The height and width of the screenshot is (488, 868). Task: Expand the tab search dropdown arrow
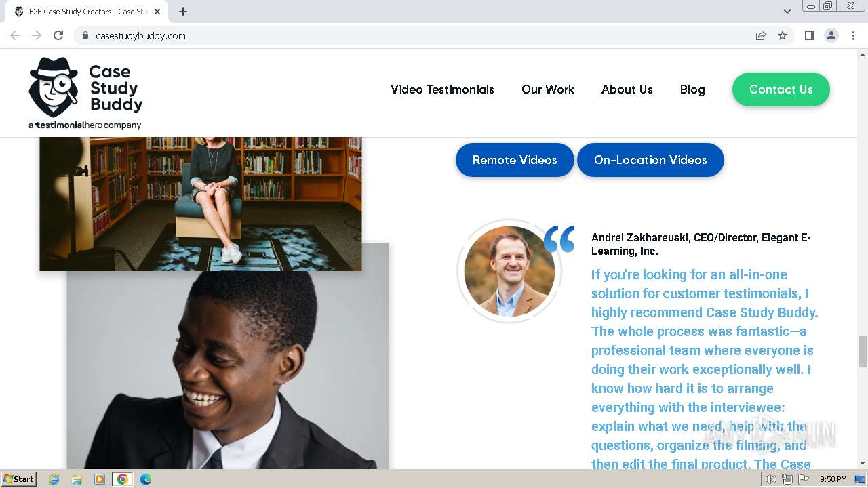pos(787,12)
